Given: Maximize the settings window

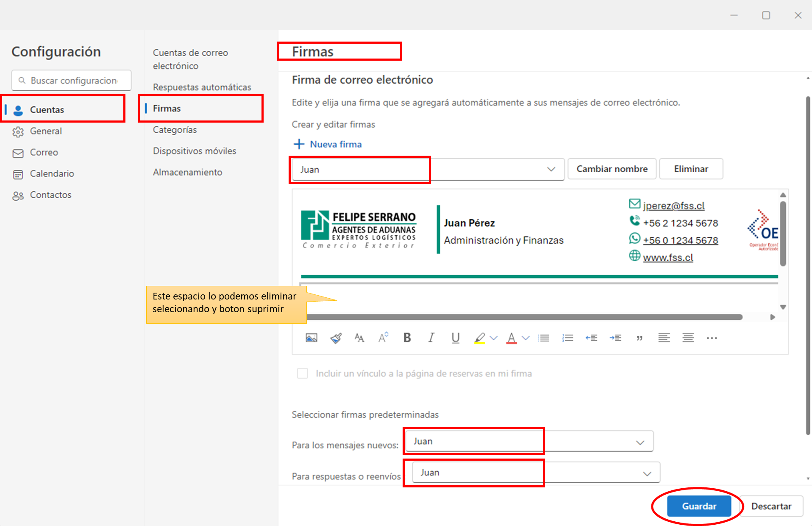Looking at the screenshot, I should (x=766, y=15).
